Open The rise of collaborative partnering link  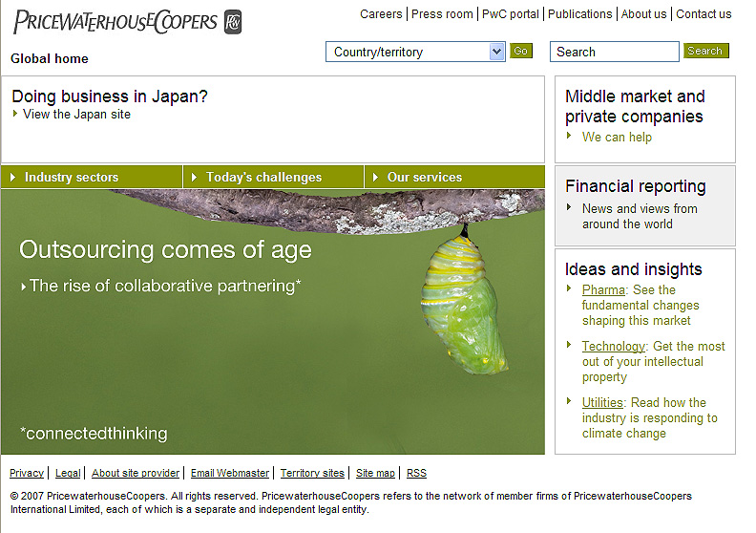click(165, 286)
